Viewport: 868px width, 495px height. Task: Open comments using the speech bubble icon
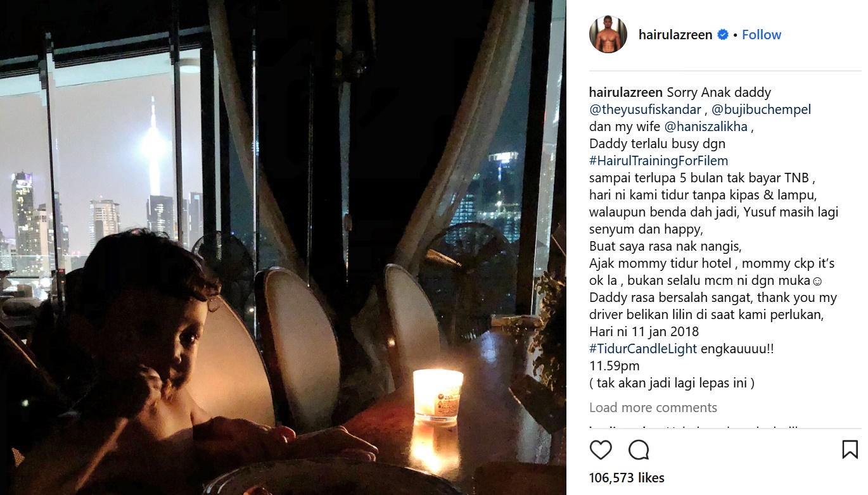click(639, 449)
